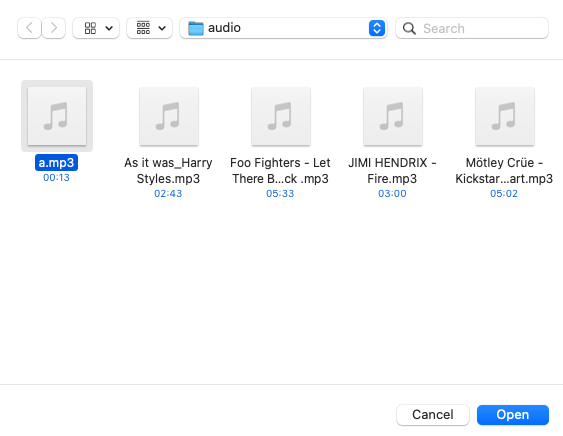Click the 05:02 duration text
The width and height of the screenshot is (563, 436).
tap(504, 194)
